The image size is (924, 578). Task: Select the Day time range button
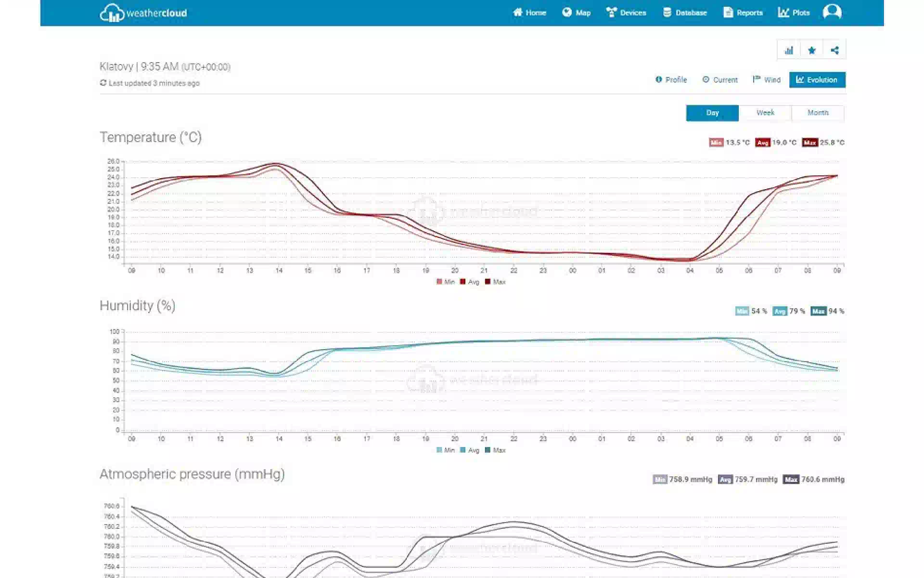click(712, 113)
